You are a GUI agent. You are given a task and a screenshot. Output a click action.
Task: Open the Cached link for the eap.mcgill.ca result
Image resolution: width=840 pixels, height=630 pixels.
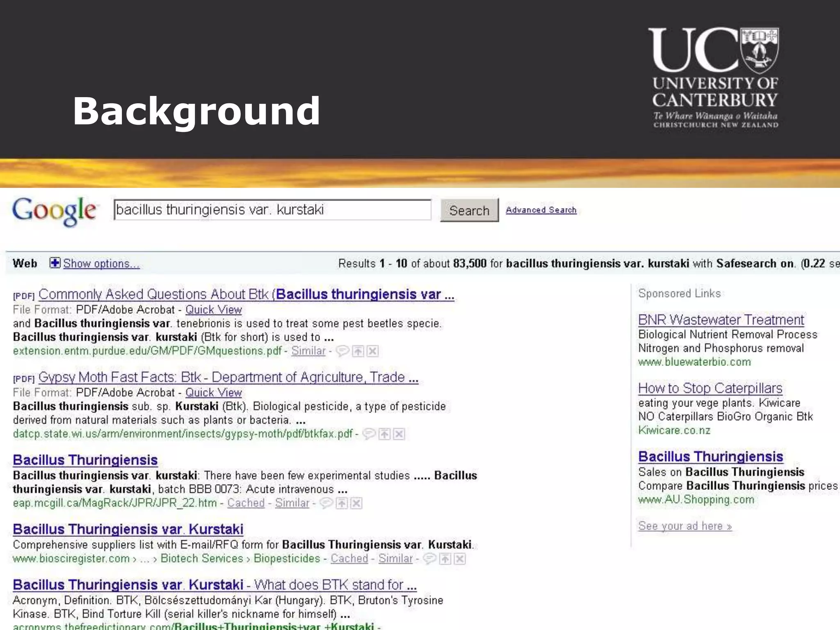click(246, 503)
